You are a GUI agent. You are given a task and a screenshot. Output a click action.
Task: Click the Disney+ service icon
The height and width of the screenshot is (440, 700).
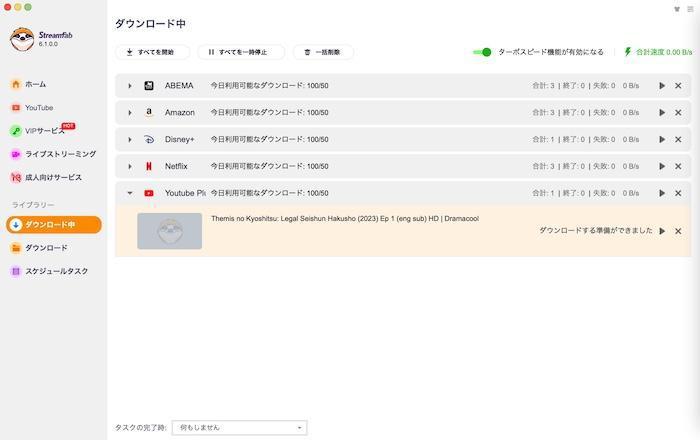149,139
